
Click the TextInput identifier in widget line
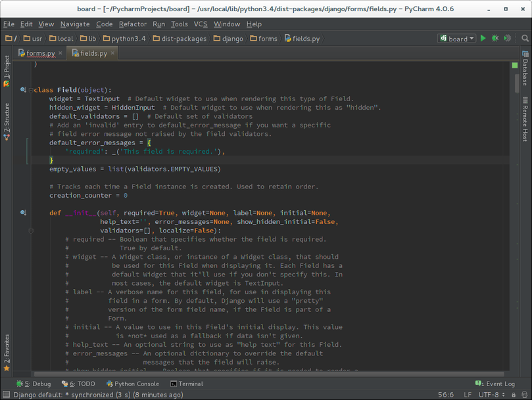(x=102, y=99)
